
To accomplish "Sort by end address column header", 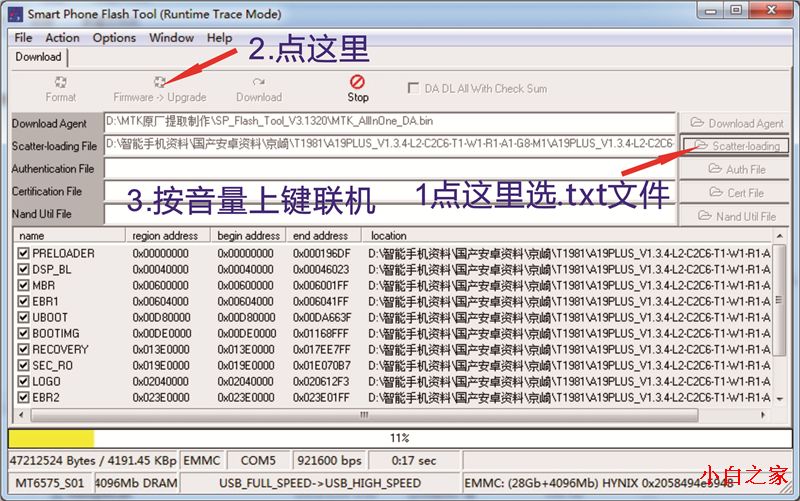I will [324, 236].
